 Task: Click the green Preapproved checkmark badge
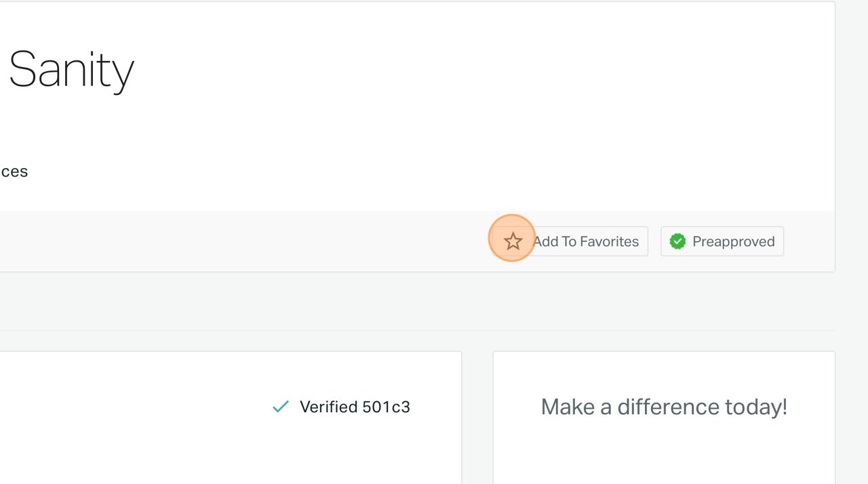tap(677, 241)
